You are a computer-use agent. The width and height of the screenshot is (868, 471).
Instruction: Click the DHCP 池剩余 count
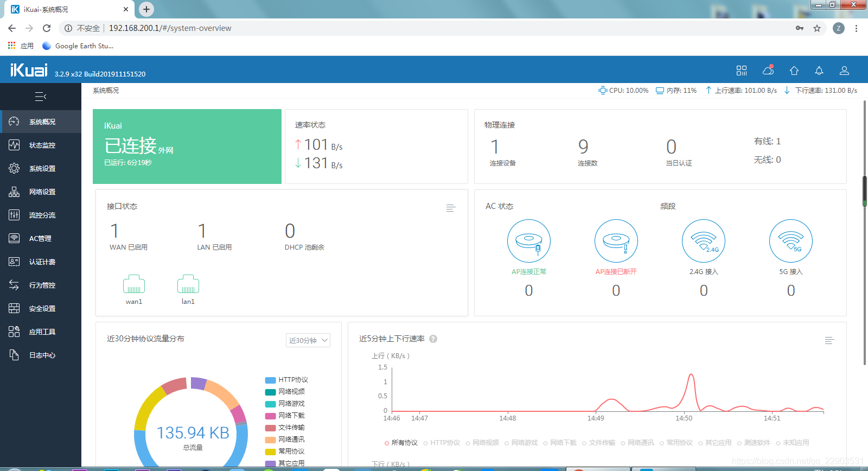(x=290, y=231)
